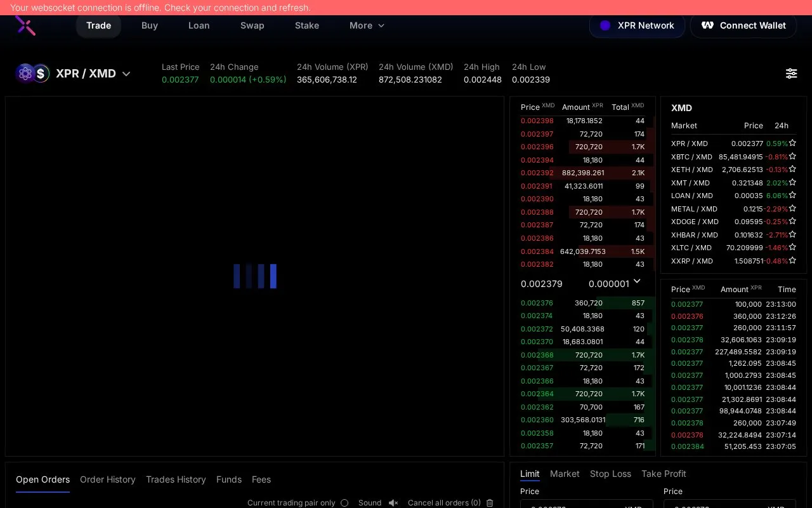This screenshot has height=508, width=812.
Task: Select the Open Orders tab
Action: [x=43, y=479]
